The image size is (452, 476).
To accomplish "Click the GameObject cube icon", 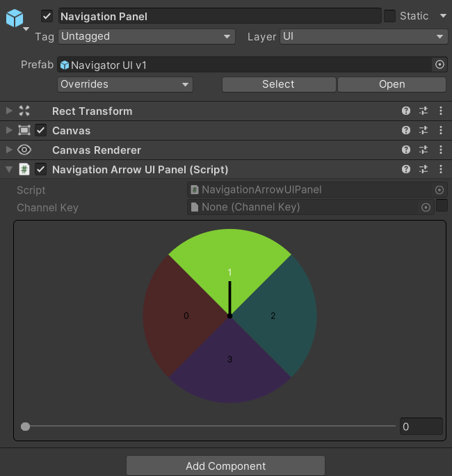I will (15, 18).
